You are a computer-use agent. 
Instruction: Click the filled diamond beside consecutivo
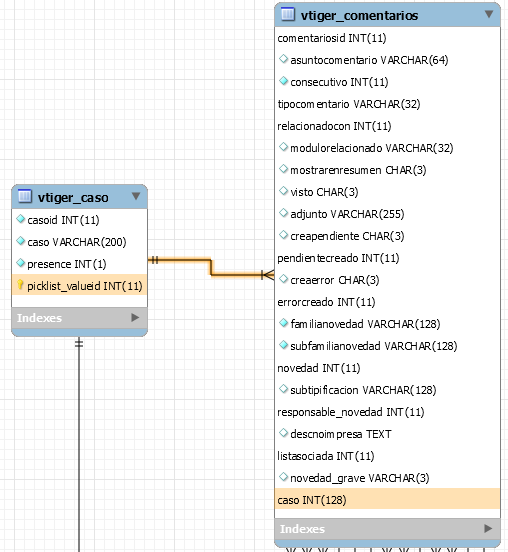(283, 81)
